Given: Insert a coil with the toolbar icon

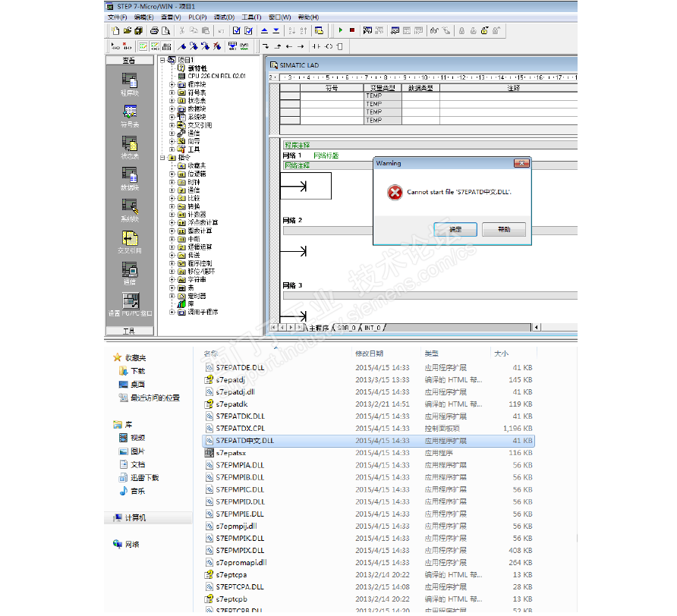Looking at the screenshot, I should click(329, 46).
